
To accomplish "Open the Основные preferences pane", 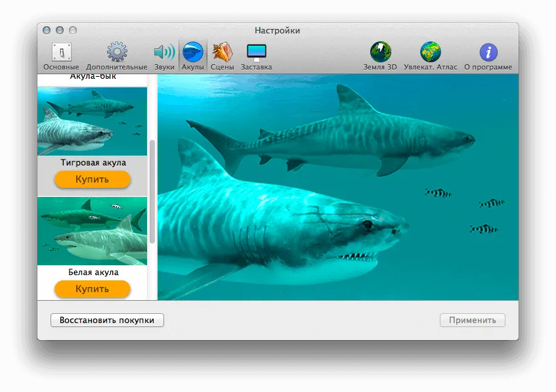I will [61, 56].
